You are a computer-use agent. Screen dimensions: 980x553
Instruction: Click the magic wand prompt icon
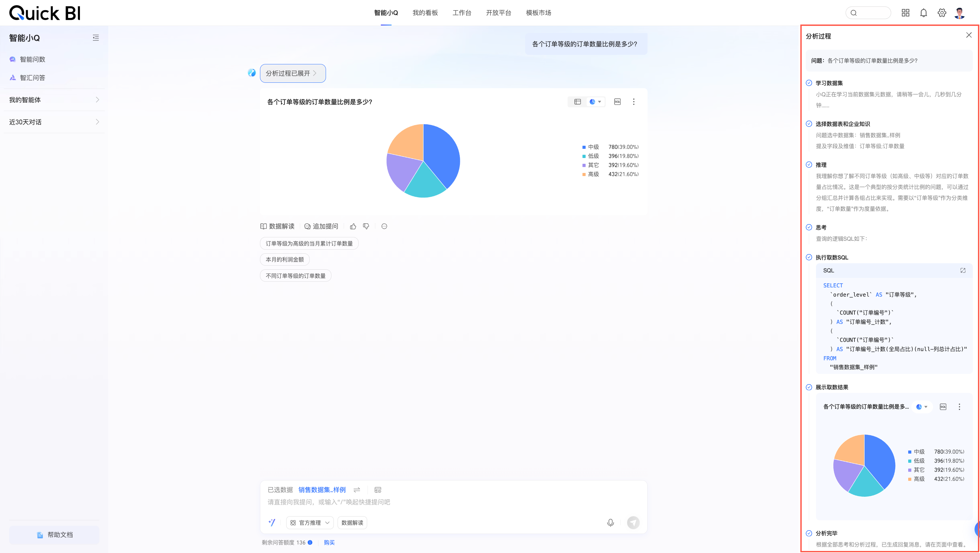[272, 523]
